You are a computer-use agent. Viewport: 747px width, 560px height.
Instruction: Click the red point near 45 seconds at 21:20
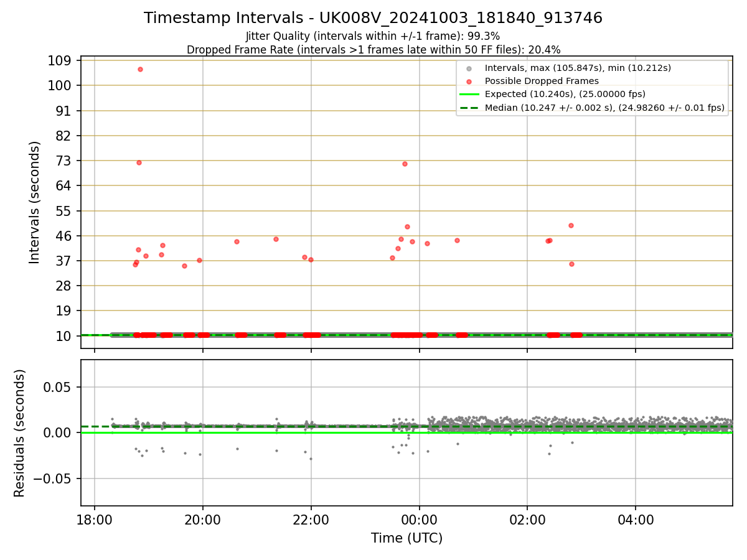276,239
